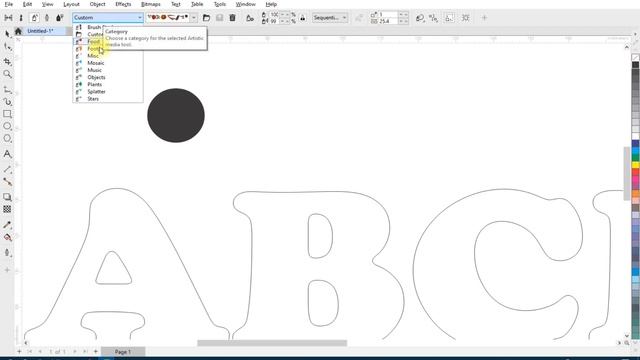
Task: Switch to Preset artistic media mode
Action: point(8,18)
